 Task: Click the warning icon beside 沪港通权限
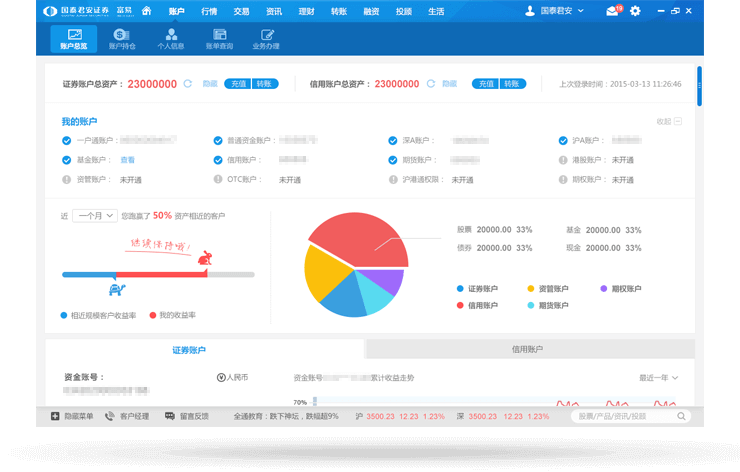tap(393, 179)
